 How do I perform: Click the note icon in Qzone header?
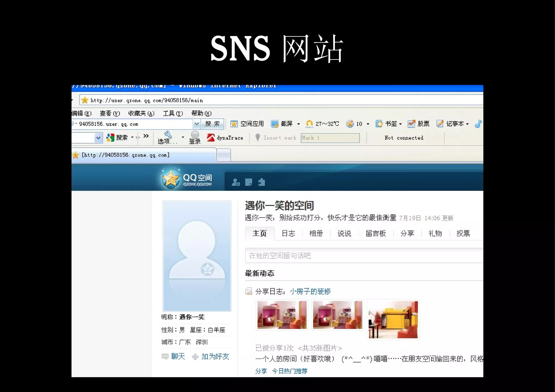(249, 182)
